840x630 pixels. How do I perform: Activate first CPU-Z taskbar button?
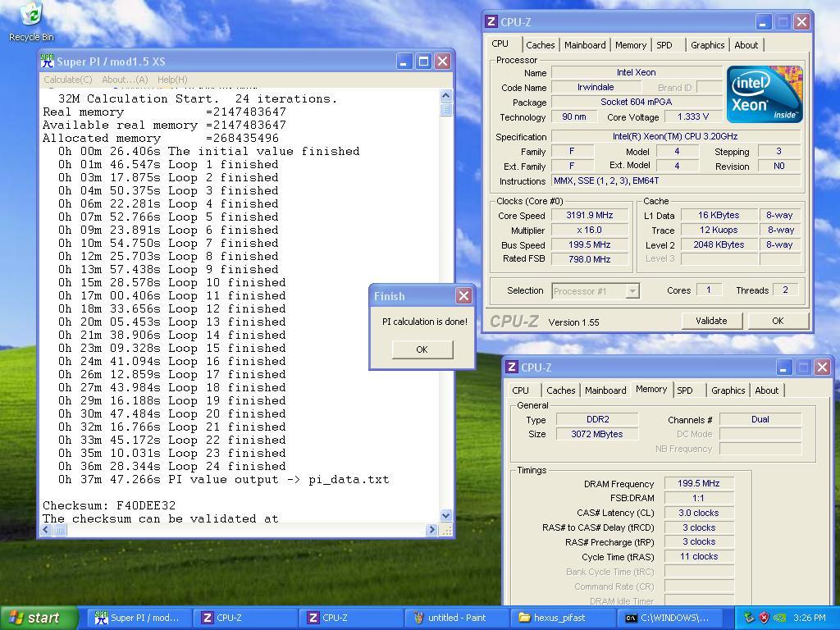pyautogui.click(x=244, y=618)
